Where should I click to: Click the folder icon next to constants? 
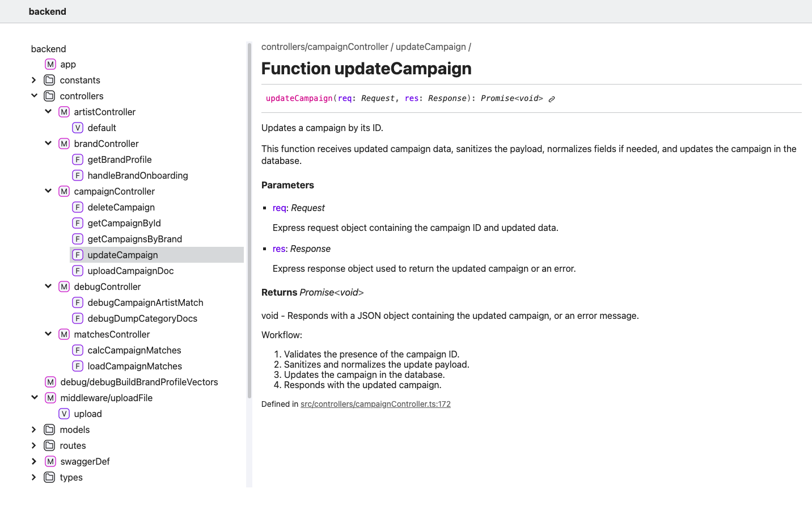(x=50, y=80)
